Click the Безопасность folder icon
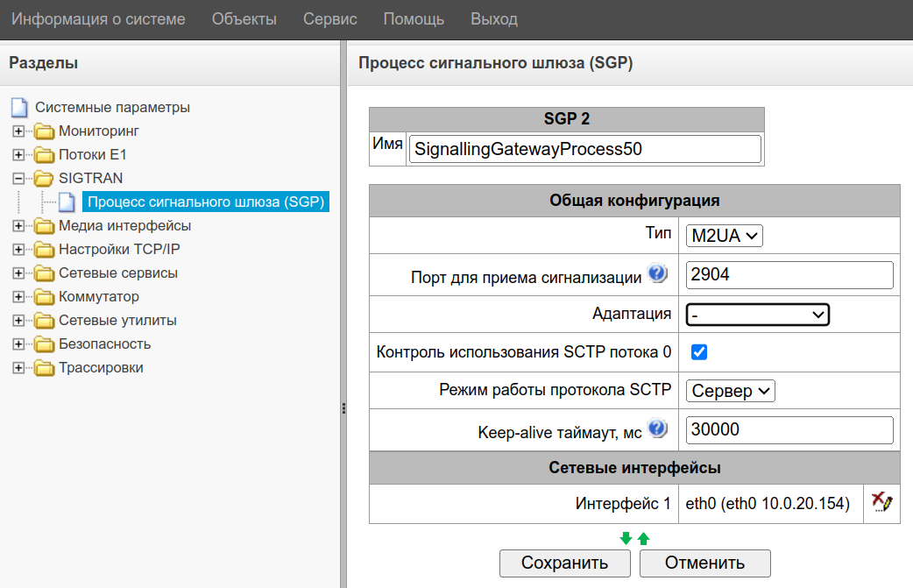The width and height of the screenshot is (913, 588). 44,344
